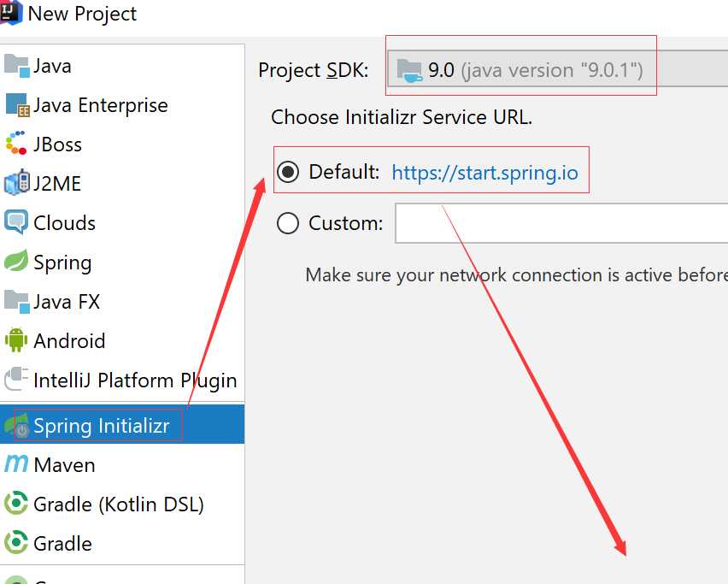Click 'Choose Initializr Service URL.' text

pyautogui.click(x=402, y=117)
